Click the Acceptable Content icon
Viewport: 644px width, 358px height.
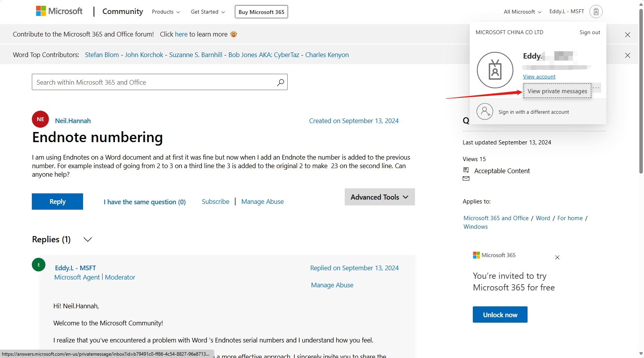coord(466,170)
